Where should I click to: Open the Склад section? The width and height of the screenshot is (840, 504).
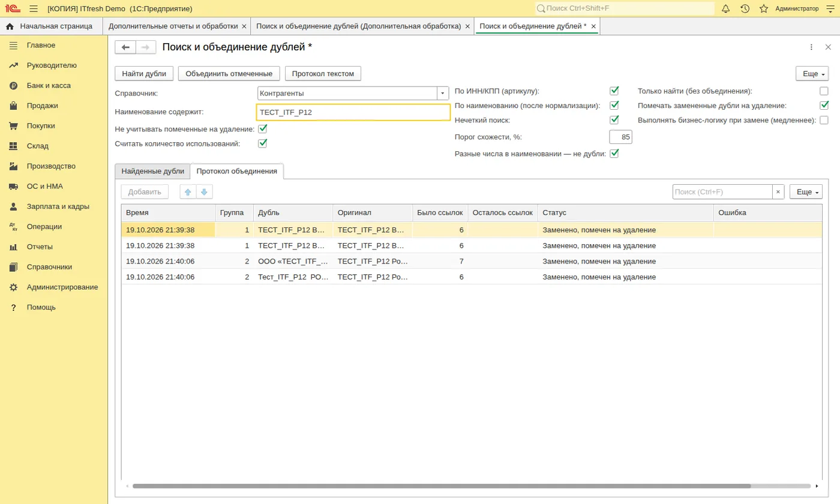click(38, 146)
